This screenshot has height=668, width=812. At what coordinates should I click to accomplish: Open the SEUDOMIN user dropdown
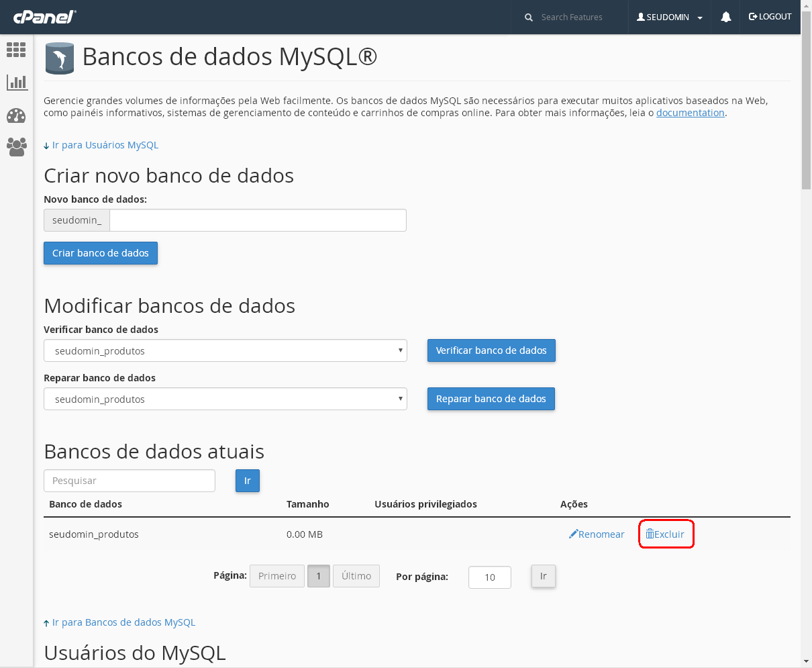point(670,17)
